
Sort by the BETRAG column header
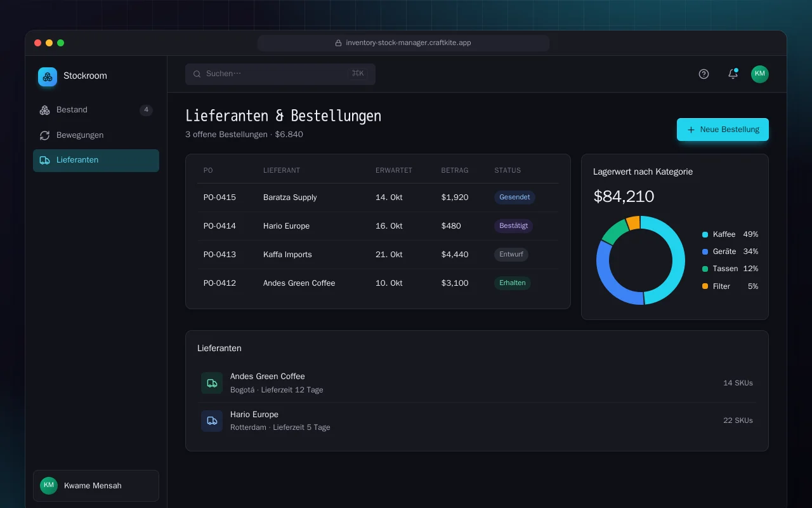[455, 170]
